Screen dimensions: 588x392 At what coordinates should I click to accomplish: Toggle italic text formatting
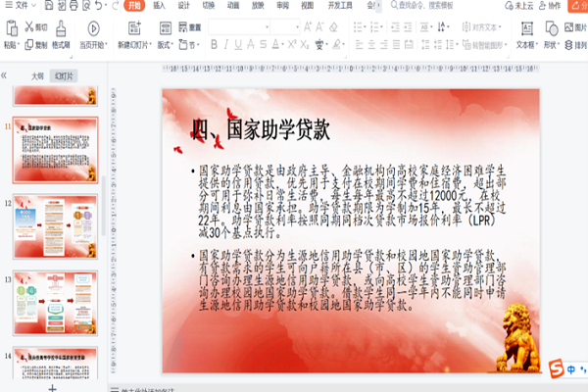coord(226,45)
